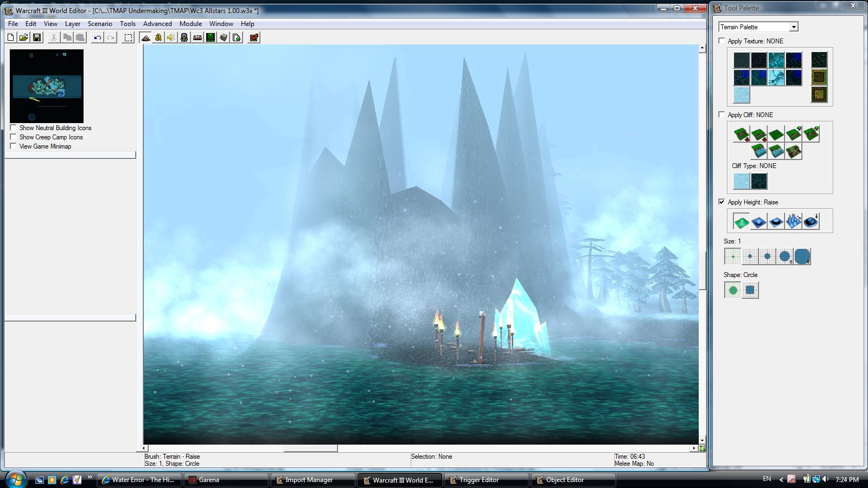Open the Advanced menu
The height and width of the screenshot is (488, 868).
[157, 24]
